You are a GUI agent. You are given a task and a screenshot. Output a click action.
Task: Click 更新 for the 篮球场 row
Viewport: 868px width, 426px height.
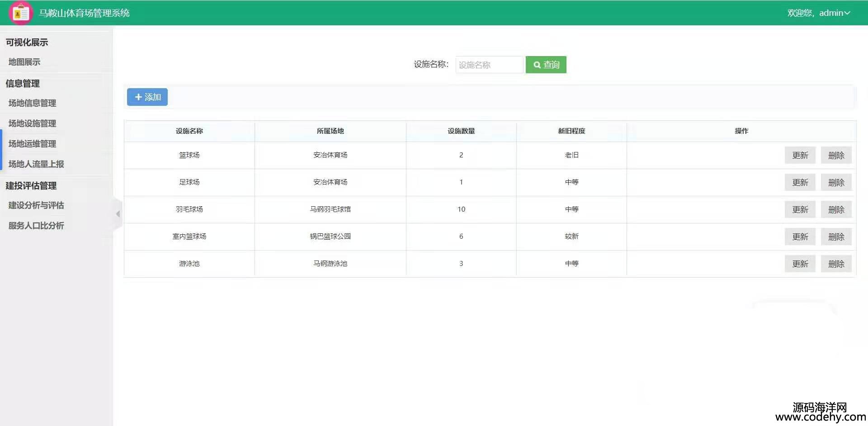(x=800, y=155)
